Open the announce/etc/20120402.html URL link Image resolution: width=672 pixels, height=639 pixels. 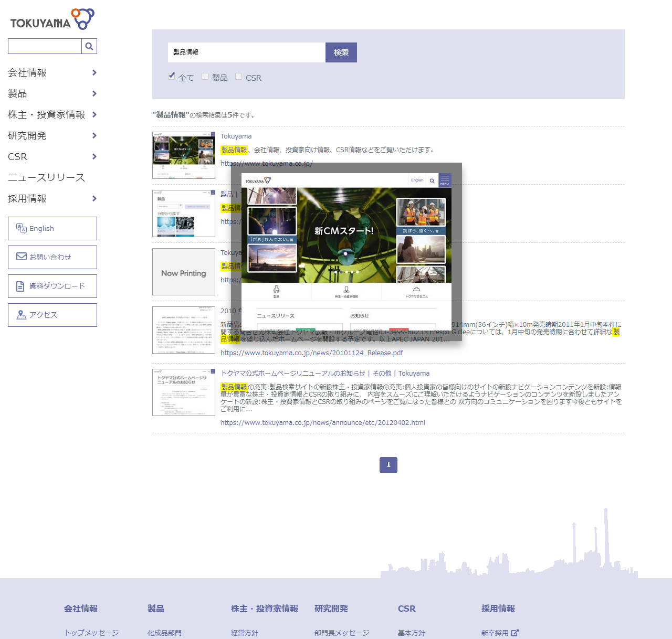[x=323, y=422]
